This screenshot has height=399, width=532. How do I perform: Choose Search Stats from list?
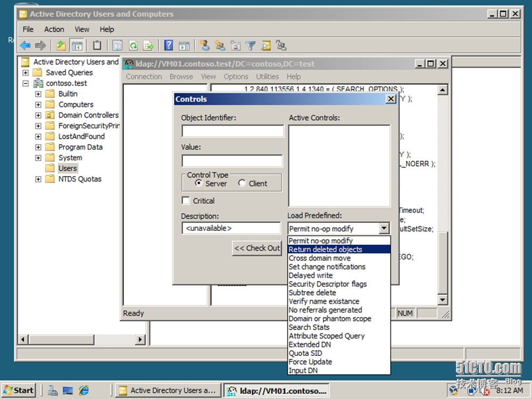click(339, 327)
